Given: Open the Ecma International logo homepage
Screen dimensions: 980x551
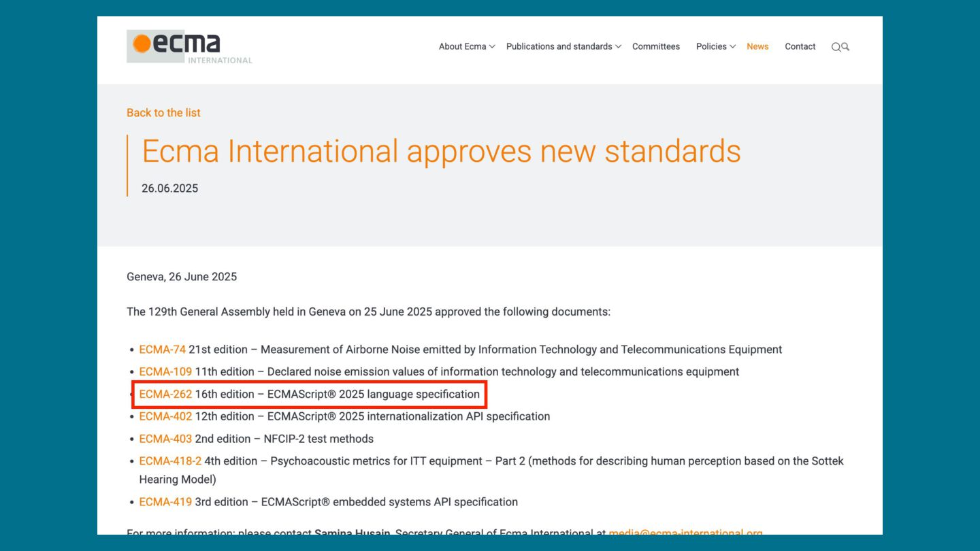Looking at the screenshot, I should [189, 47].
